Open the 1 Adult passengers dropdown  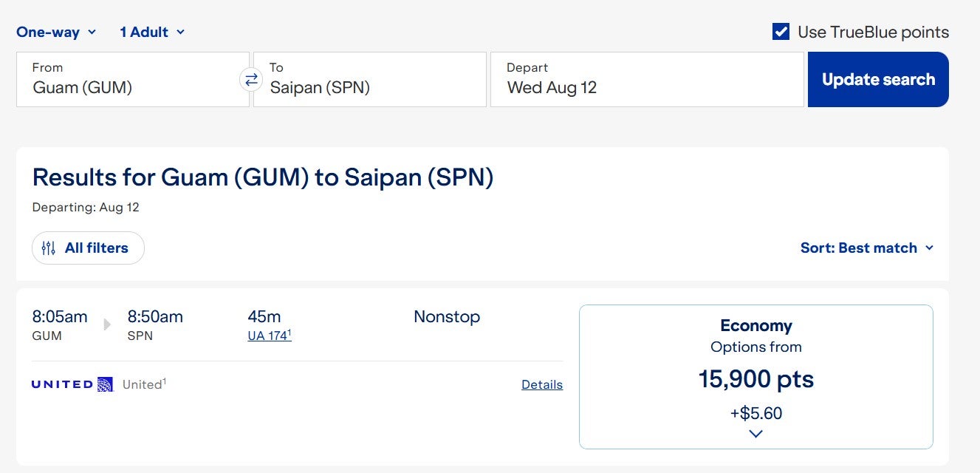pos(152,32)
